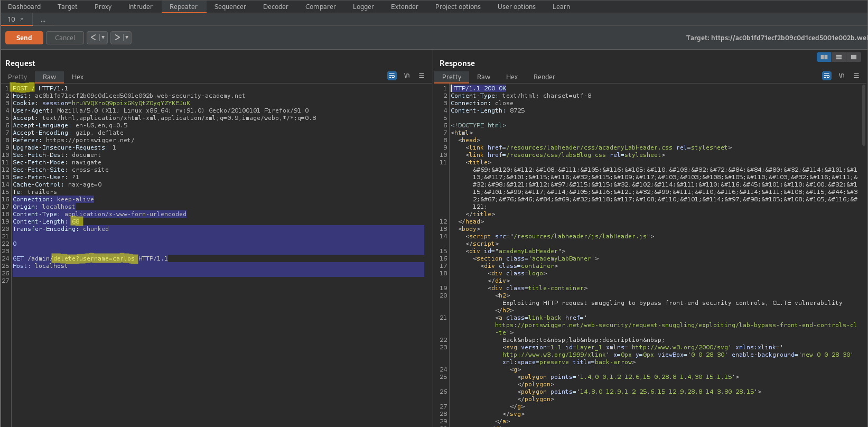Open the forward history dropdown arrow

click(x=127, y=38)
